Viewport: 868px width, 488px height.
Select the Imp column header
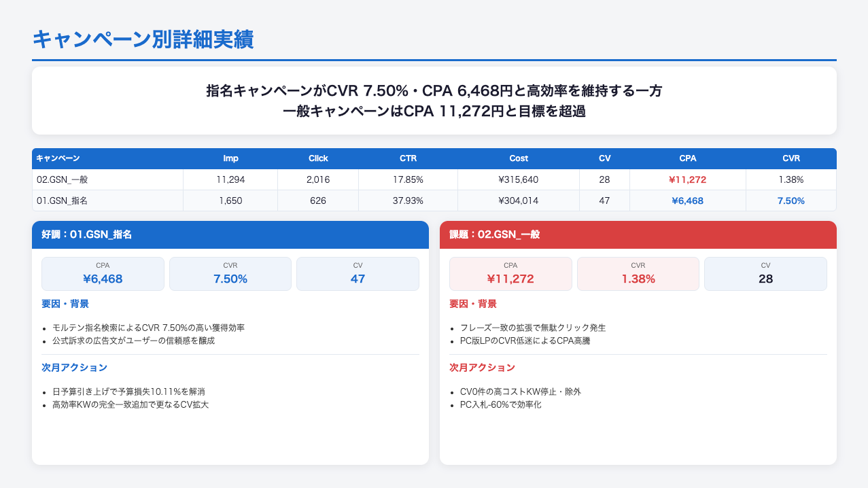tap(230, 158)
